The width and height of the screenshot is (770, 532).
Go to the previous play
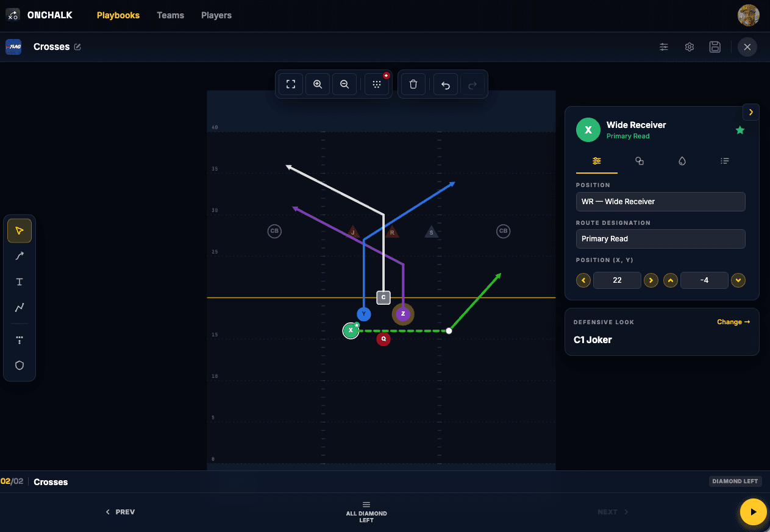tap(120, 512)
